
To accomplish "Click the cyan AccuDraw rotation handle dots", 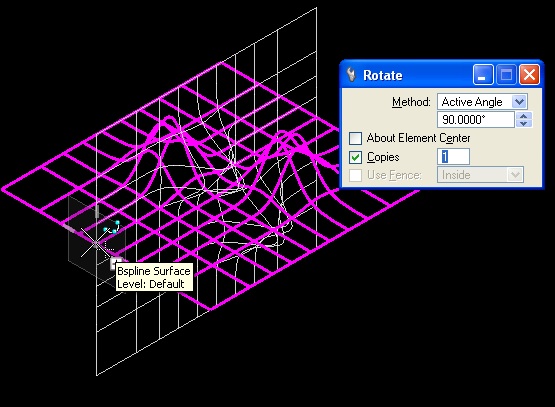I will (x=112, y=228).
